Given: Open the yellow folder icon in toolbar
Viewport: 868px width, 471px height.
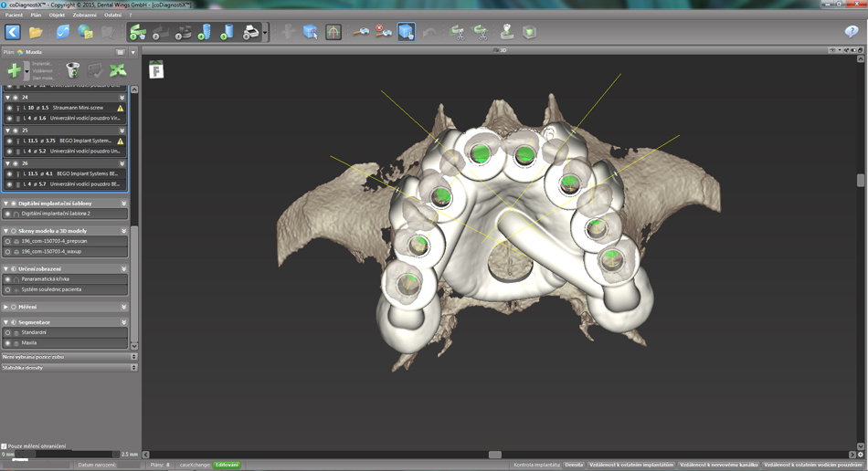Looking at the screenshot, I should [37, 32].
